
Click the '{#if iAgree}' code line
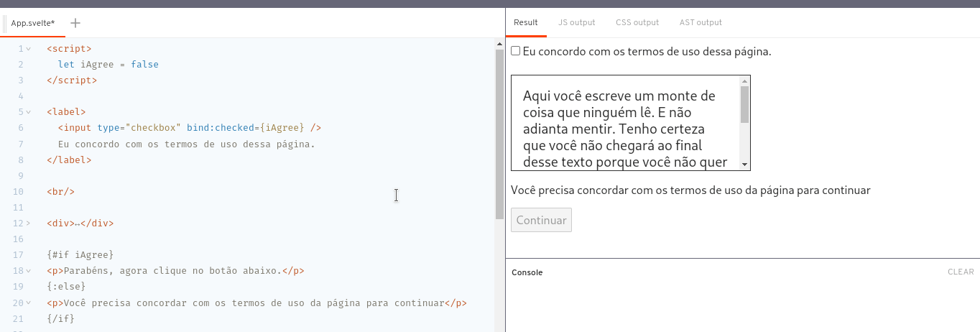[80, 254]
